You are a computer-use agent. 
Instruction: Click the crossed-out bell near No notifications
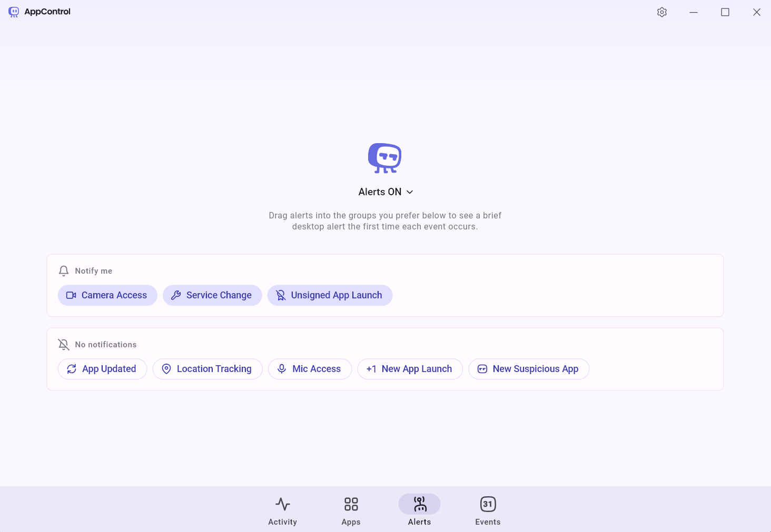63,344
